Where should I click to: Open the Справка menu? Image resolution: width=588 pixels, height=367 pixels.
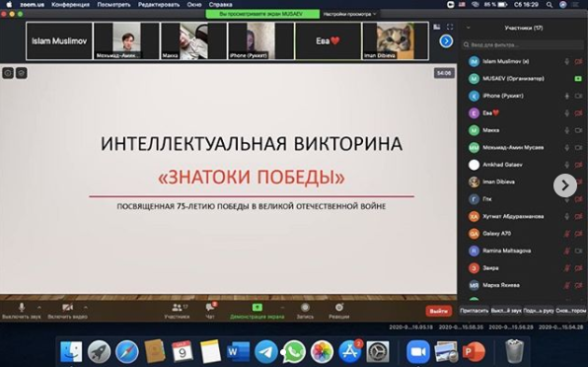221,5
